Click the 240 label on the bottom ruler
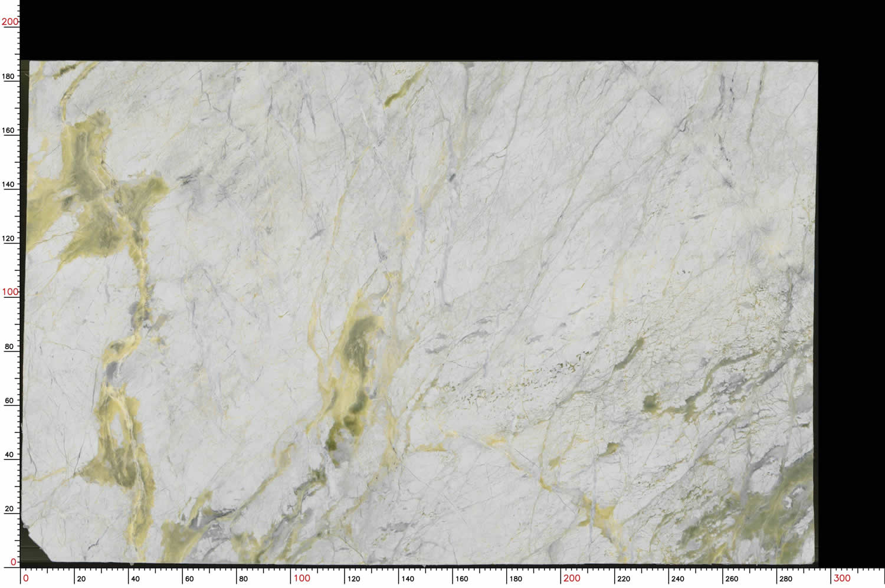The width and height of the screenshot is (885, 588). click(x=677, y=579)
